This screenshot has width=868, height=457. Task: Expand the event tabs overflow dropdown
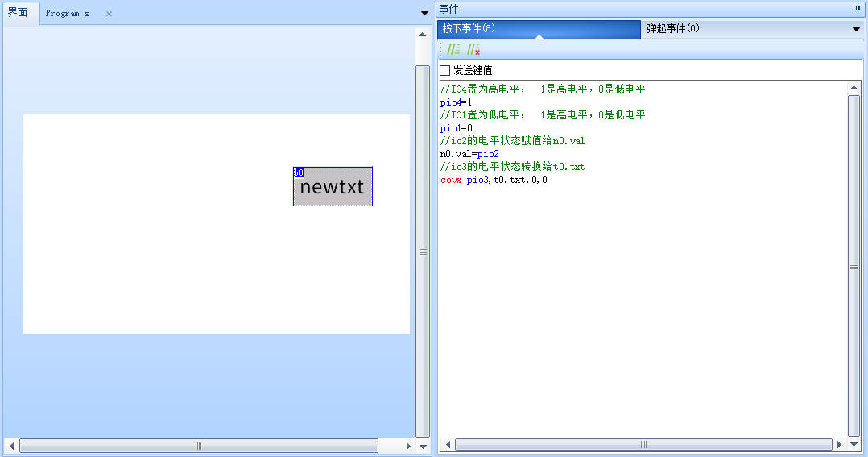(x=856, y=30)
